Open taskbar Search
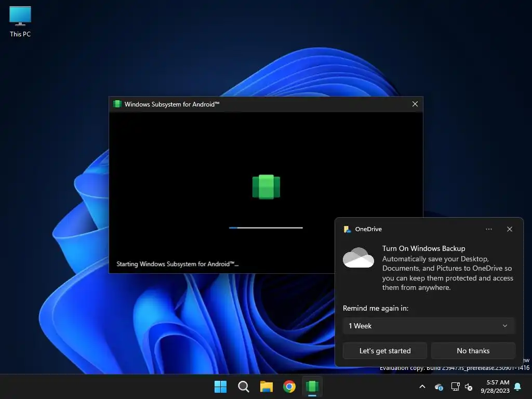The image size is (532, 399). pyautogui.click(x=243, y=387)
